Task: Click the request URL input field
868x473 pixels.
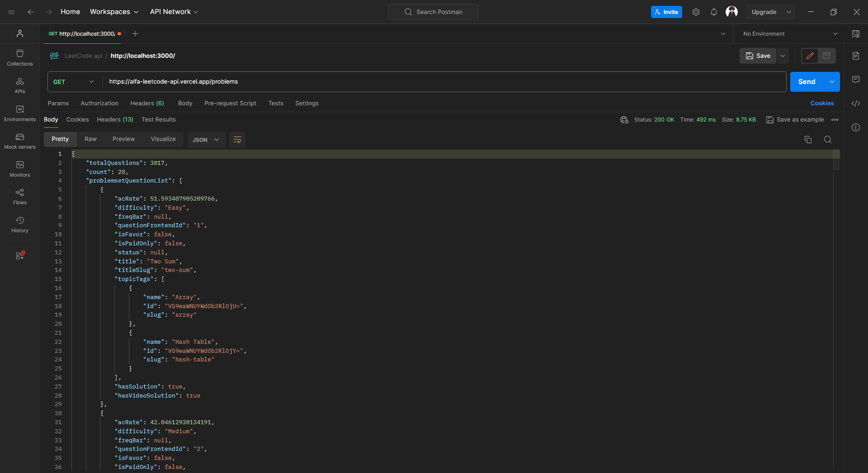Action: [443, 82]
